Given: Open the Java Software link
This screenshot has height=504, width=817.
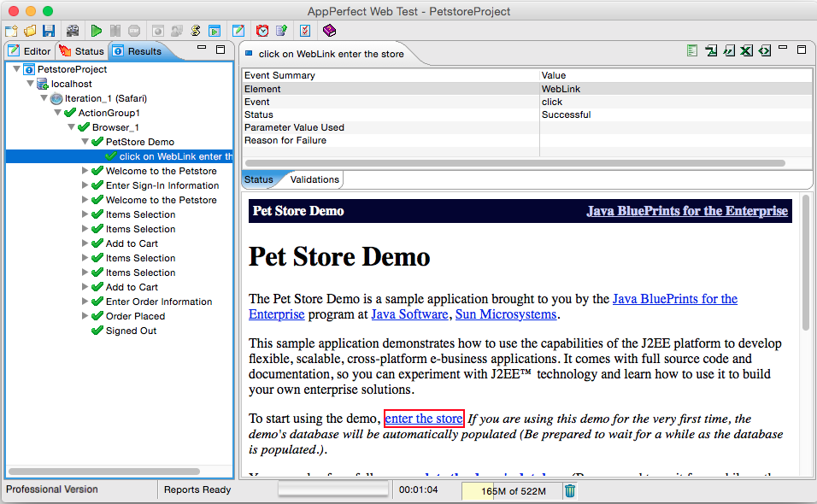Looking at the screenshot, I should [x=409, y=314].
